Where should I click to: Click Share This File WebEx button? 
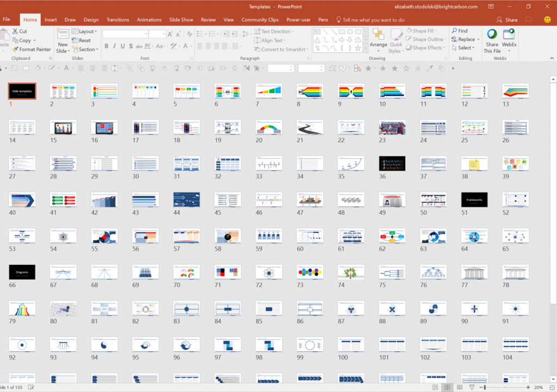click(492, 41)
